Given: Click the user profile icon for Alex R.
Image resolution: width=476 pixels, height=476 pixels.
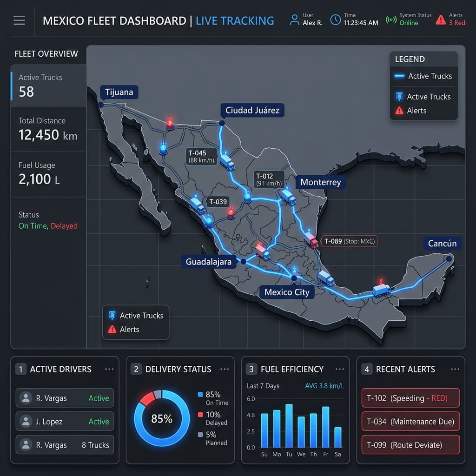Looking at the screenshot, I should point(295,19).
